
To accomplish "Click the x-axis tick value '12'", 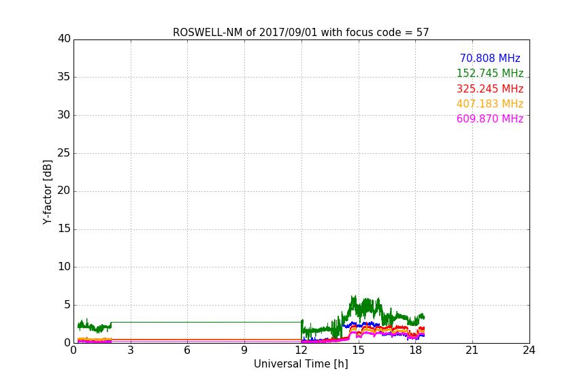I will click(301, 350).
